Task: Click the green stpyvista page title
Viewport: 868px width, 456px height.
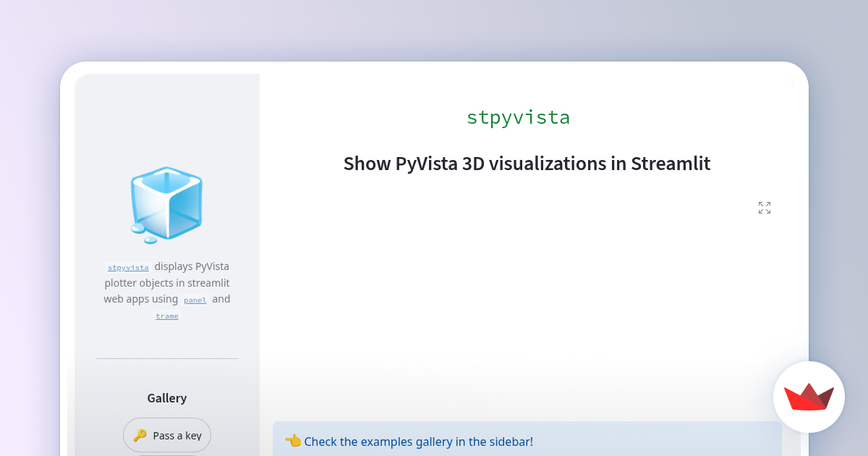Action: (518, 117)
